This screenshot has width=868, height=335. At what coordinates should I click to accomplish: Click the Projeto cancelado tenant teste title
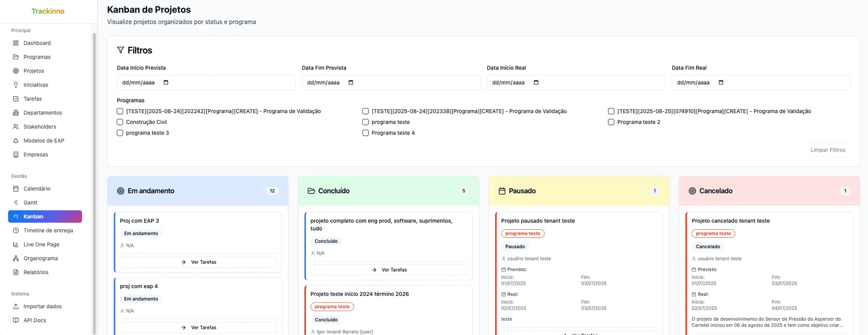pos(731,221)
